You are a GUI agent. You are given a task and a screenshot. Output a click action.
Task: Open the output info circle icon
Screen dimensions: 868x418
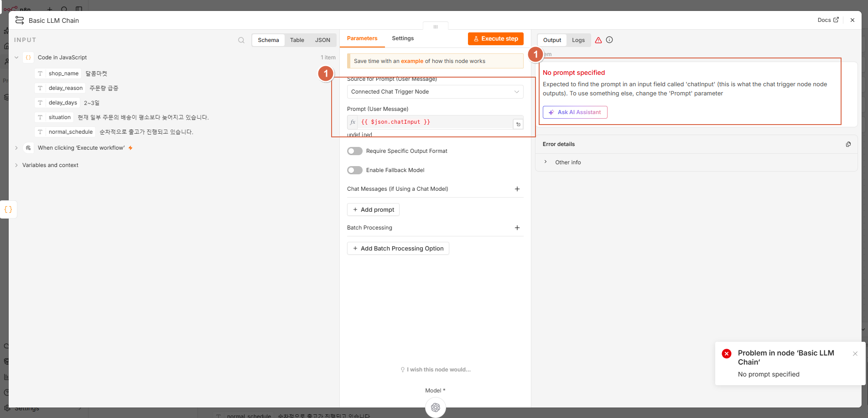[609, 40]
